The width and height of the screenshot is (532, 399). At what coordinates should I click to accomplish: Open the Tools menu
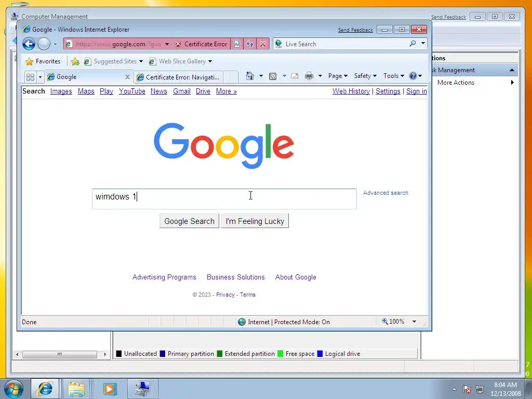tap(394, 76)
